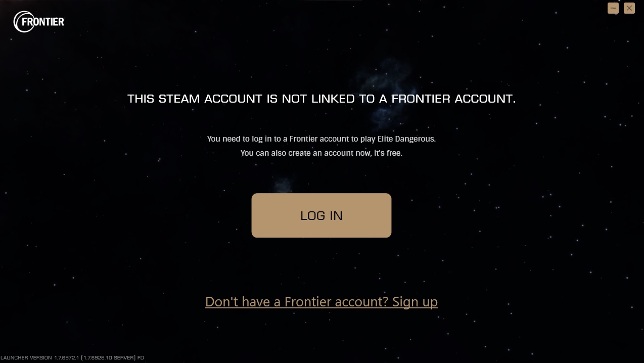Click the 'create an account now' text line
The image size is (644, 363).
[321, 153]
